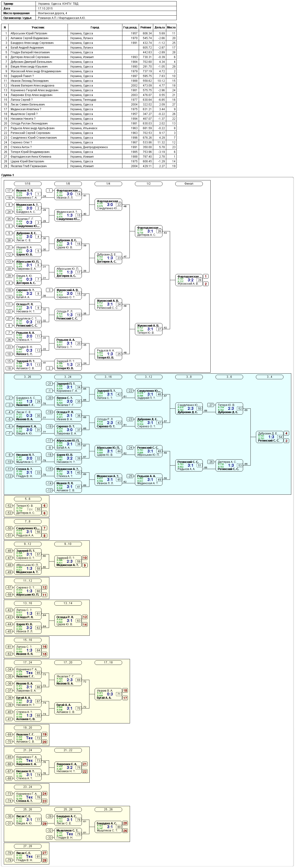Open the final match Фарладанская vs Жуковский 3:2
The width and height of the screenshot is (296, 868).
(x=189, y=280)
